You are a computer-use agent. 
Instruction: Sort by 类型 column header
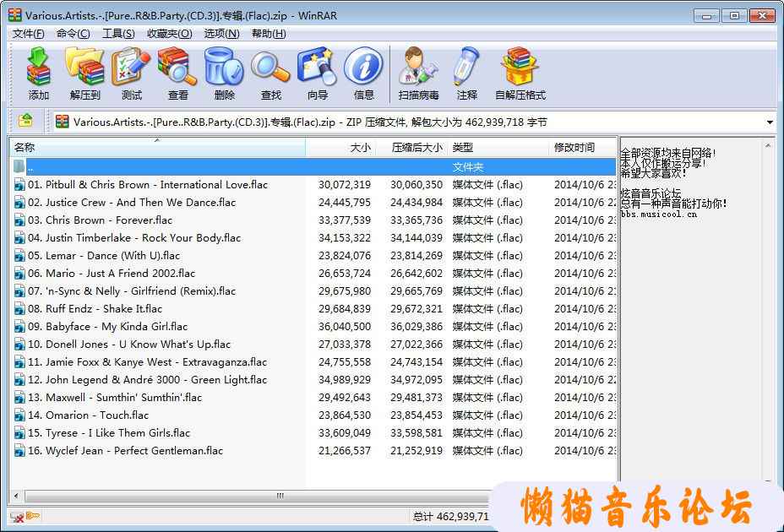click(498, 147)
